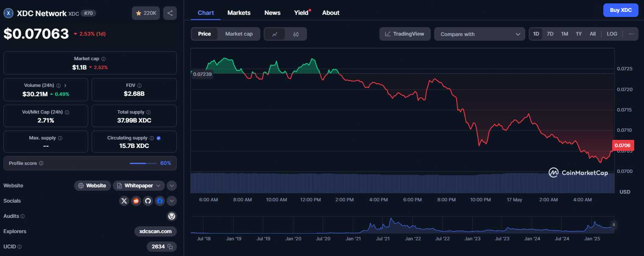Click the history range slider right handle

(613, 225)
